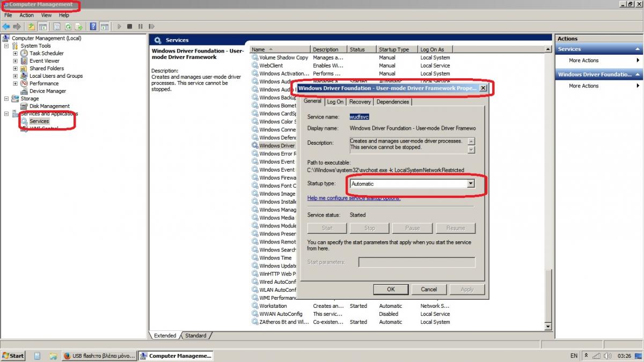Select Local Users and Groups node
Viewport: 644px width, 362px height.
(56, 76)
